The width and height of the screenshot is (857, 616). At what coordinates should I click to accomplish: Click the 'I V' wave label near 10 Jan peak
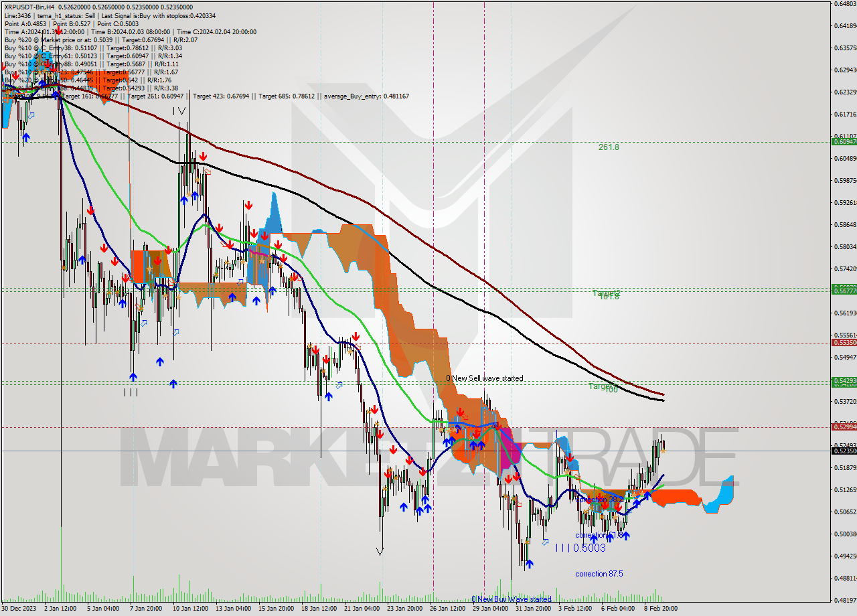[x=179, y=111]
